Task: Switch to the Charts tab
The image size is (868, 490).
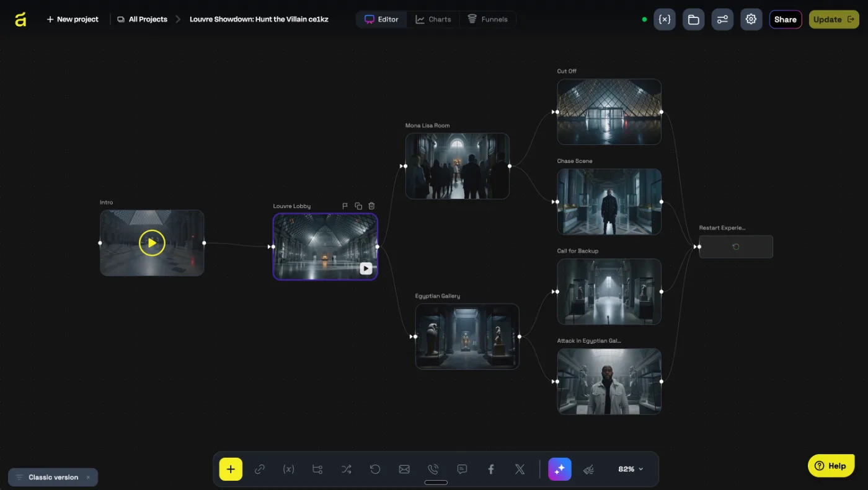Action: coord(433,19)
